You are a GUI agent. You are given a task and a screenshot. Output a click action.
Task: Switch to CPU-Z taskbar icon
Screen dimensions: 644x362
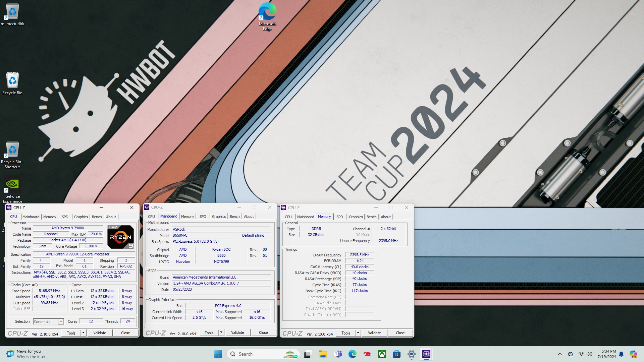coord(426,354)
